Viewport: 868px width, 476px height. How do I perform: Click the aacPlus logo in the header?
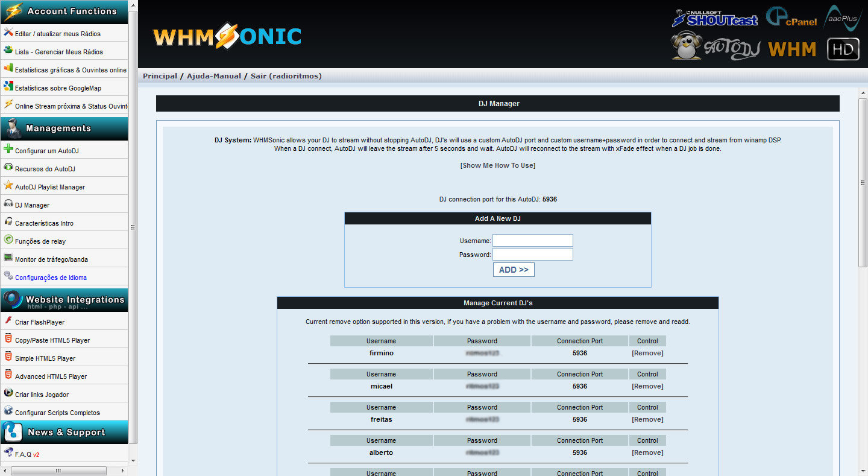click(x=843, y=17)
